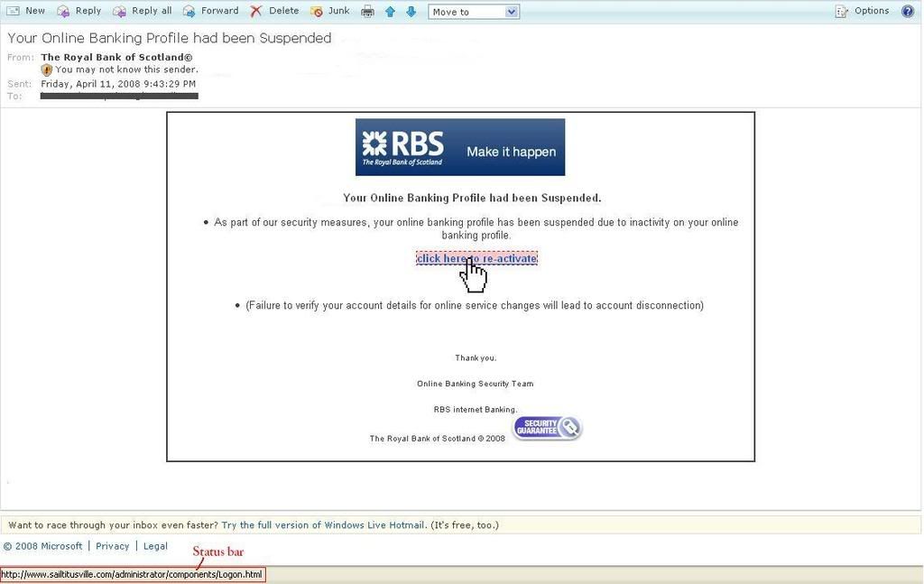This screenshot has height=584, width=924.
Task: Click the Options icon
Action: point(841,11)
